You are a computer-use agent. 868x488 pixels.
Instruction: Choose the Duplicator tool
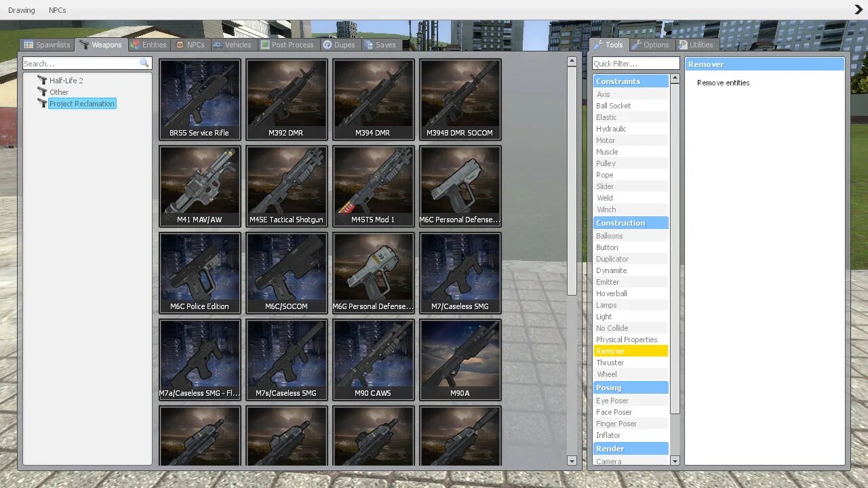point(631,259)
